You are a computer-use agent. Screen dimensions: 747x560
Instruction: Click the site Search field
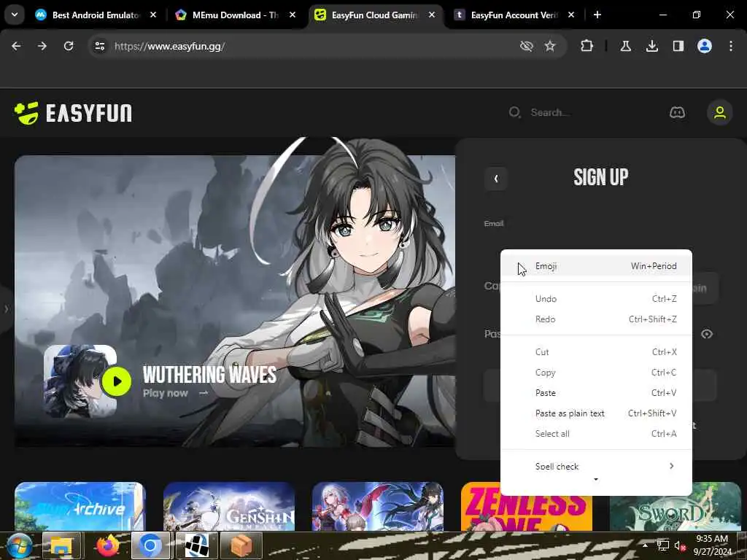550,112
